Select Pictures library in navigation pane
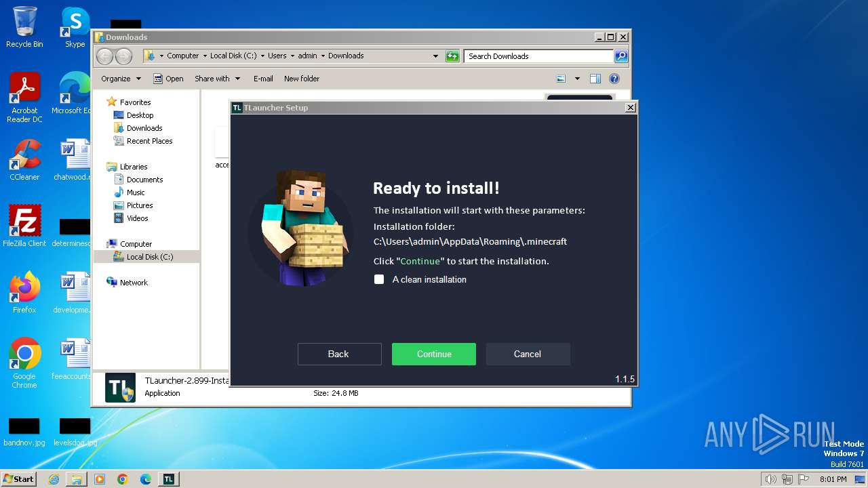The width and height of the screenshot is (868, 488). [140, 205]
